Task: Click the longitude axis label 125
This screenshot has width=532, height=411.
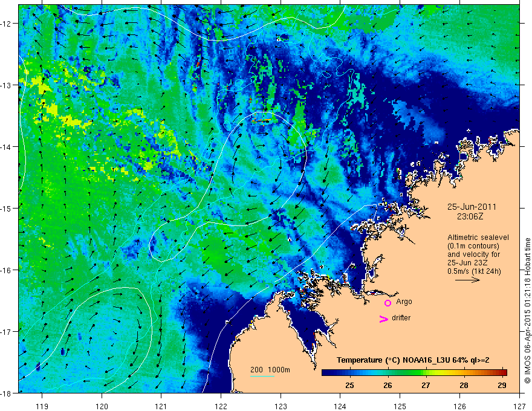Action: [400, 406]
